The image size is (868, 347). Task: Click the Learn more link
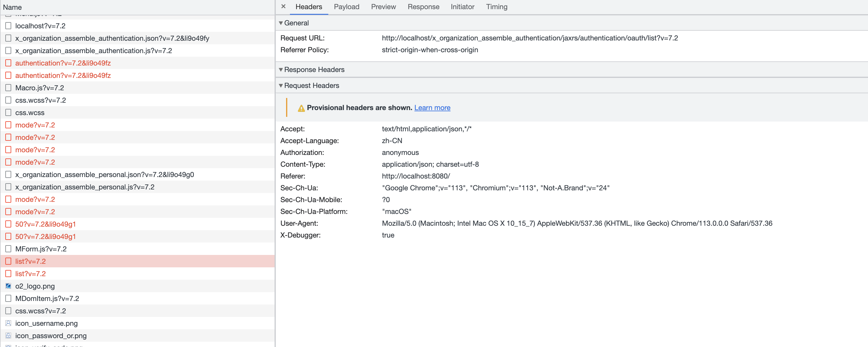(432, 108)
